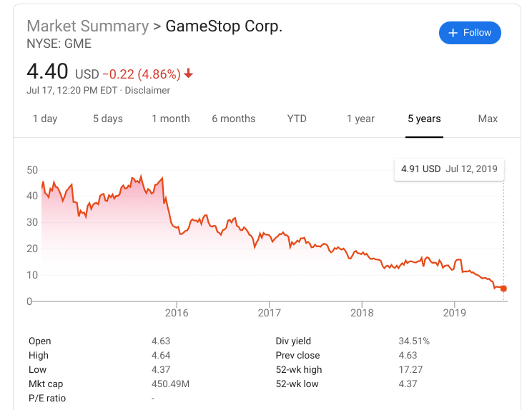Click the chart line near 2016

tap(177, 227)
